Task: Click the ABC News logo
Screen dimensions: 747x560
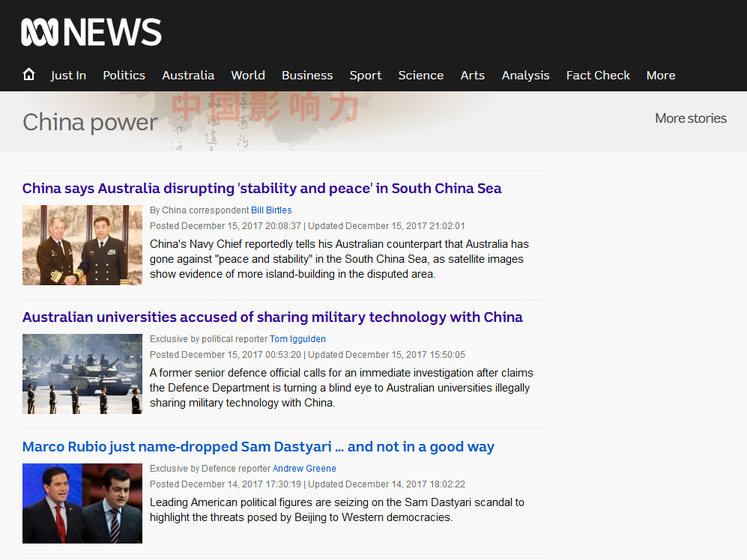Action: coord(91,32)
